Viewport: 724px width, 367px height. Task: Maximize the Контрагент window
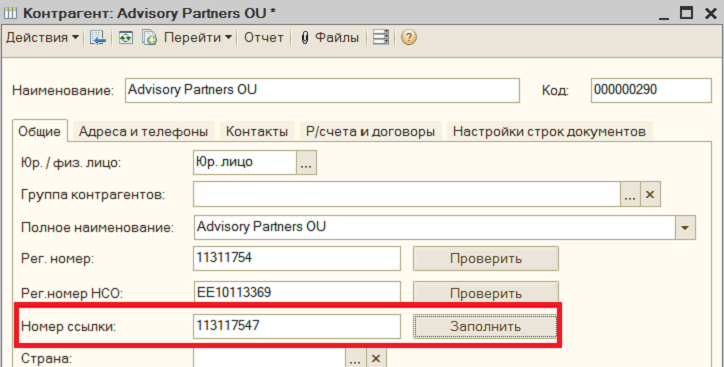[687, 13]
